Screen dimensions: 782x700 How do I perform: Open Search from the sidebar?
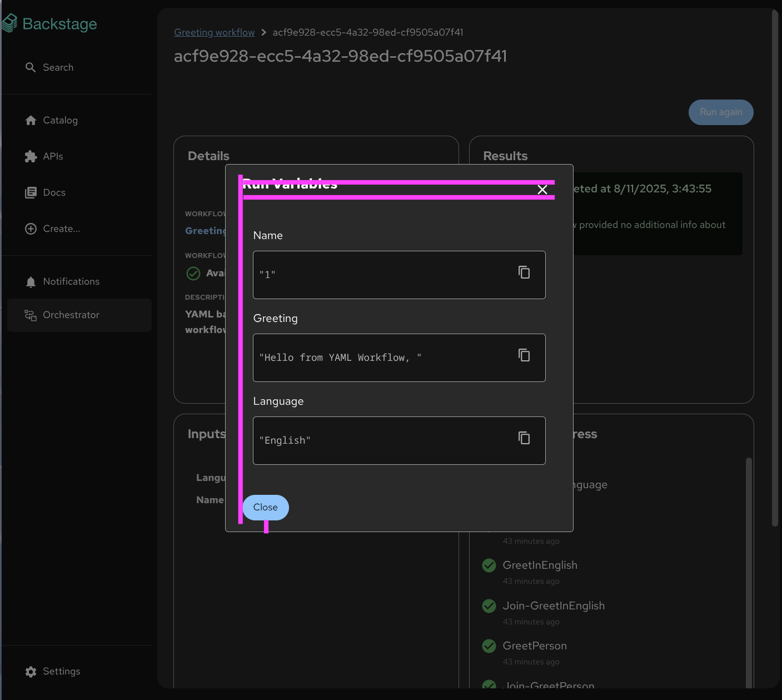click(x=58, y=67)
